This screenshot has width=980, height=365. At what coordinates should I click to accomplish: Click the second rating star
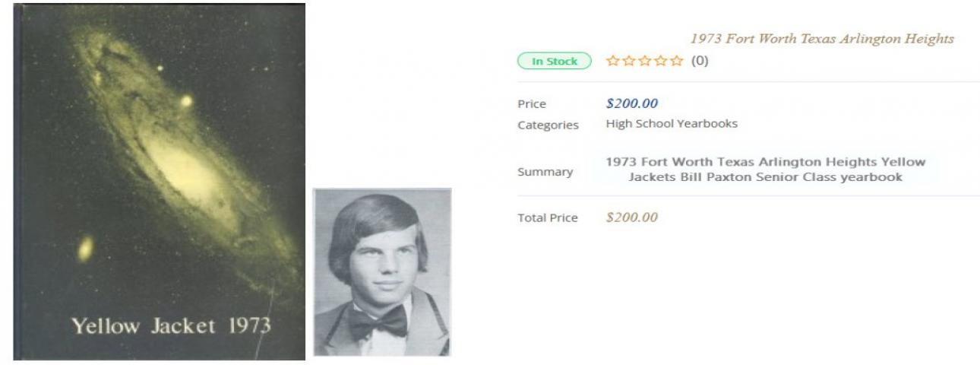tap(628, 62)
